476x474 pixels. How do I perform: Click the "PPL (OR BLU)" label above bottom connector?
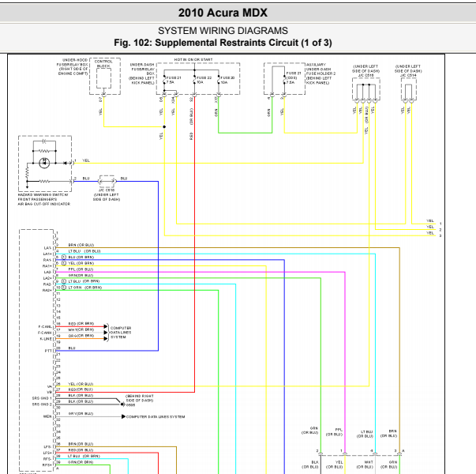[334, 432]
